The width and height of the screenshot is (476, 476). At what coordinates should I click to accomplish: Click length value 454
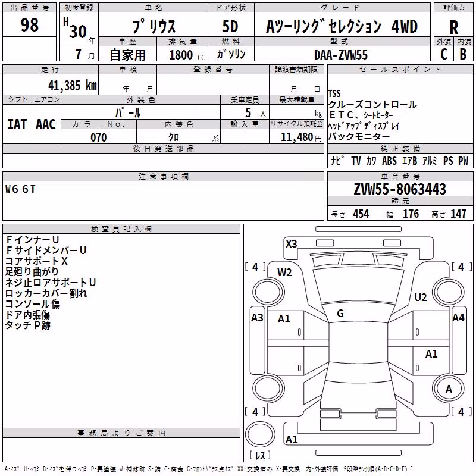(x=361, y=214)
